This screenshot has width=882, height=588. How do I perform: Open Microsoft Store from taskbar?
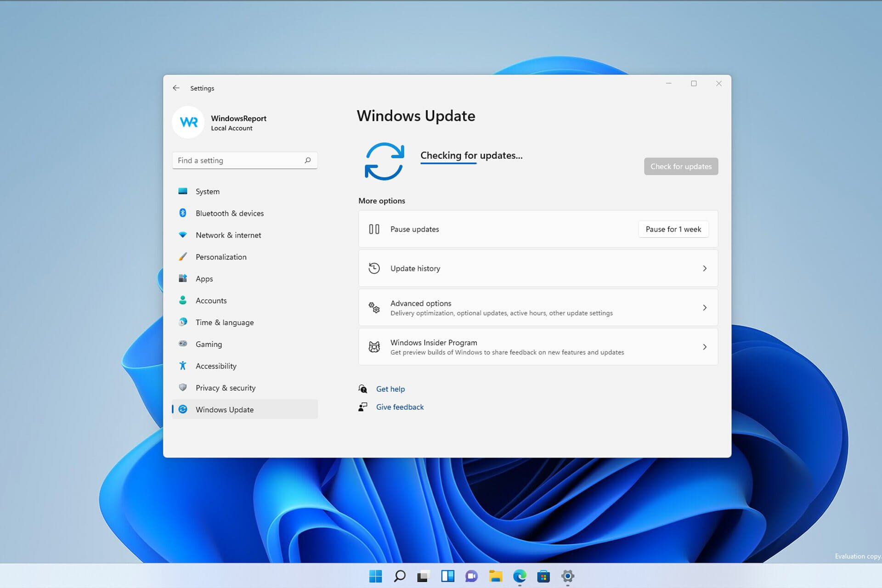coord(543,576)
